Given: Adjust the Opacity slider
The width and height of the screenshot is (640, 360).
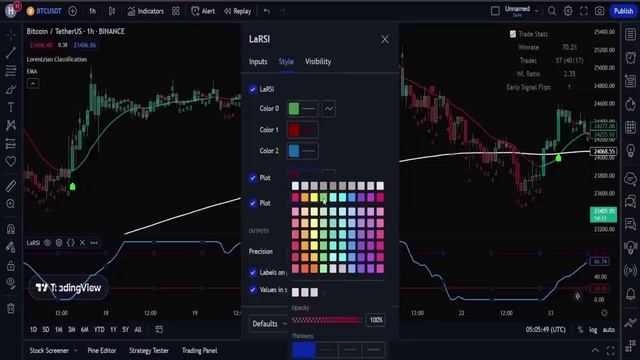Looking at the screenshot, I should tap(327, 320).
